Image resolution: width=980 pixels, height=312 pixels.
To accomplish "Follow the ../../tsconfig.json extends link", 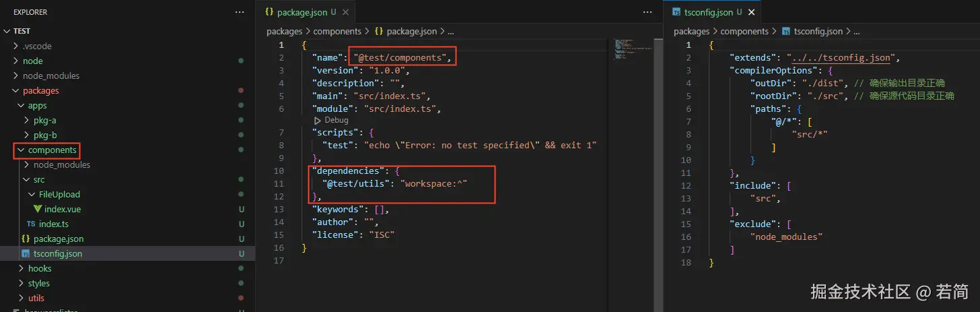I will [841, 57].
